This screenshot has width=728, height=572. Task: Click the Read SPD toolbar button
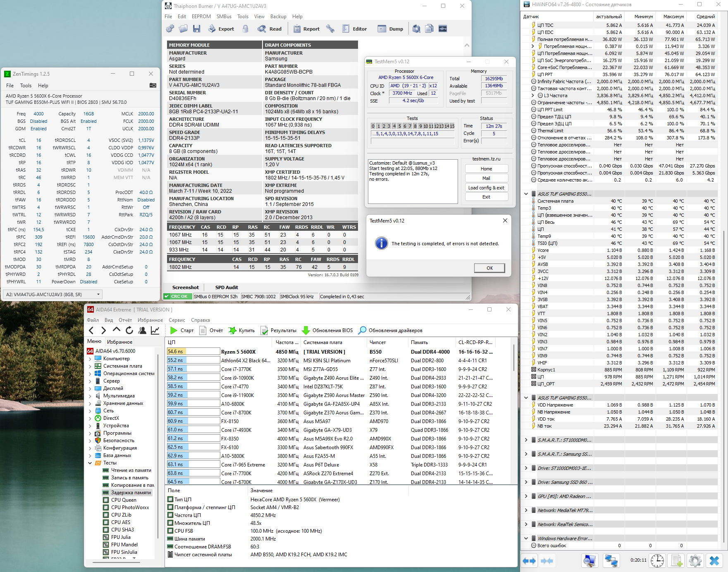[x=270, y=29]
